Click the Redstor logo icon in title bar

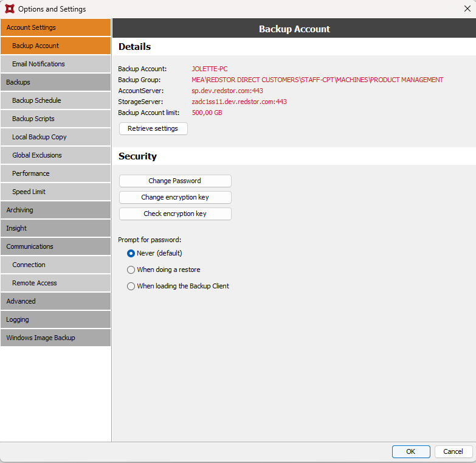pyautogui.click(x=10, y=9)
